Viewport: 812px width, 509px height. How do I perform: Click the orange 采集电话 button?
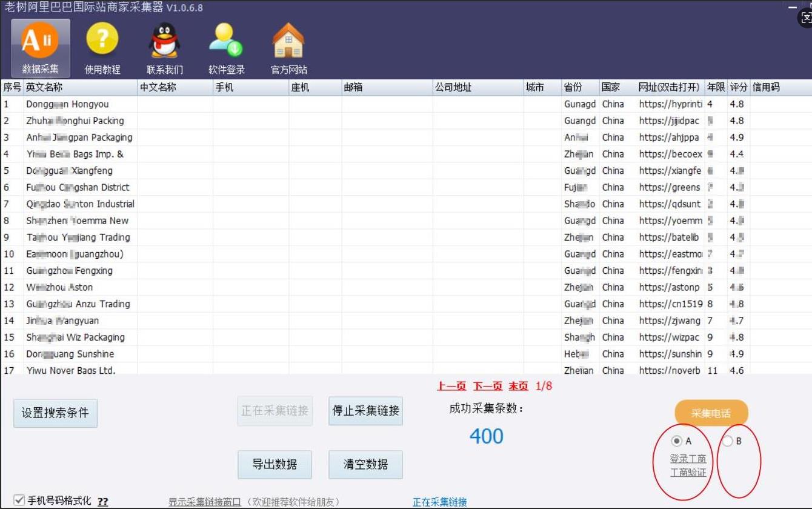711,413
